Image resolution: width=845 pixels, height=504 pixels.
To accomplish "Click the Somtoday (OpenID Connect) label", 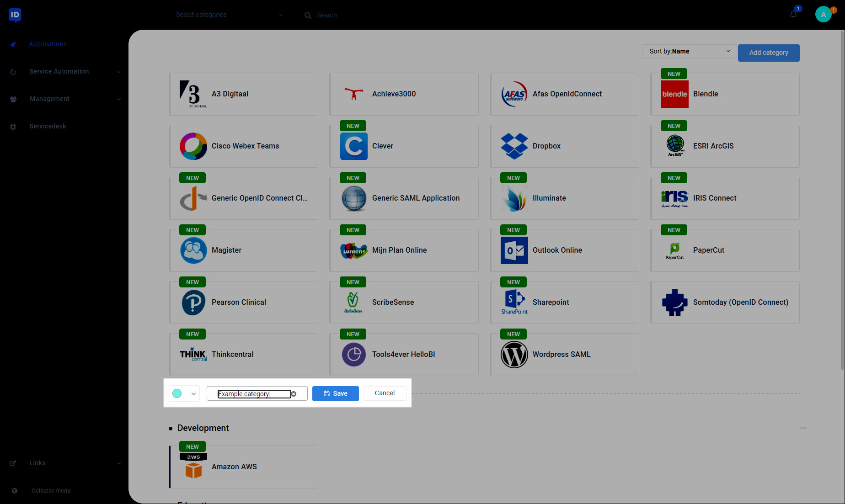I will [741, 302].
